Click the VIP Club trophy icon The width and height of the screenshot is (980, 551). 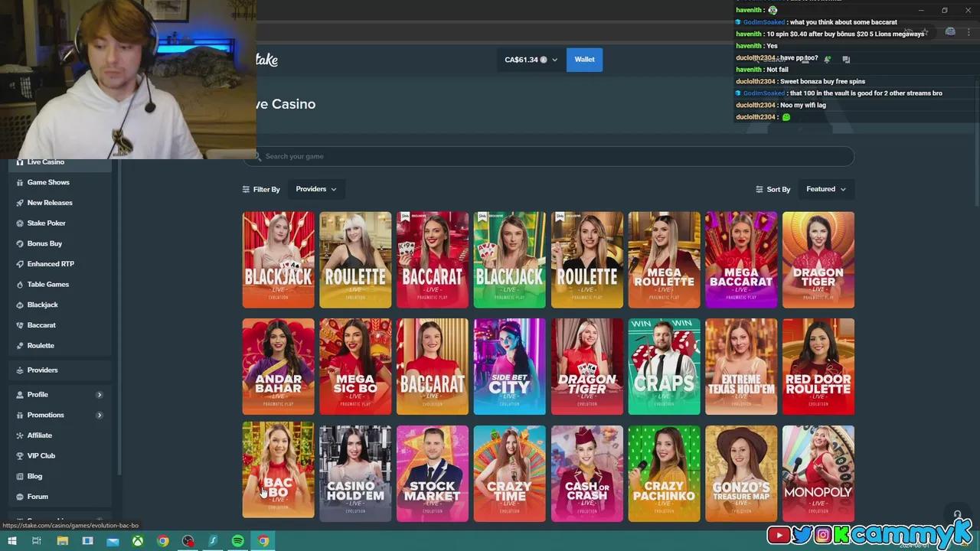(20, 456)
